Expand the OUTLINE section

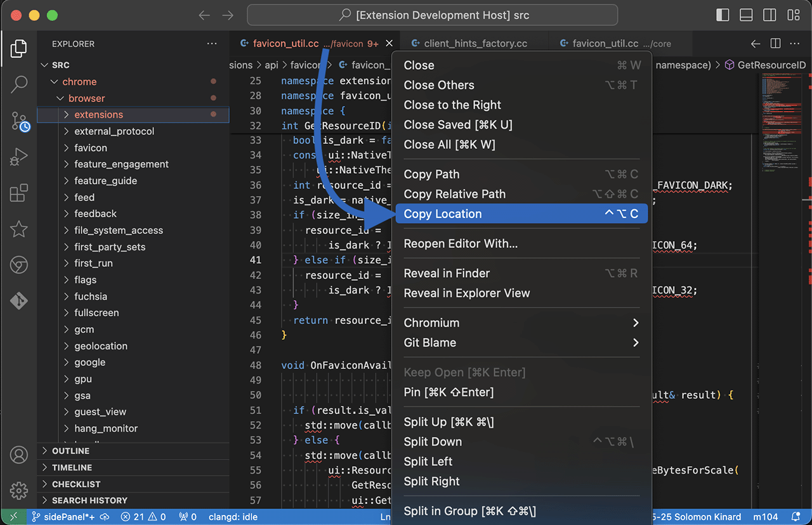point(70,451)
